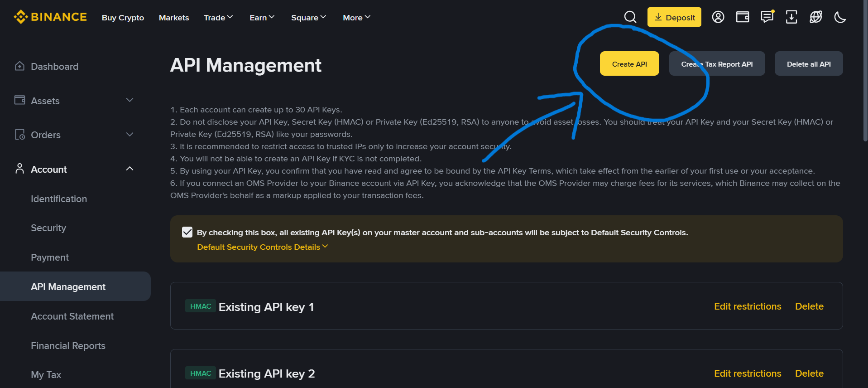Image resolution: width=868 pixels, height=388 pixels.
Task: Open the user profile icon
Action: coord(718,17)
